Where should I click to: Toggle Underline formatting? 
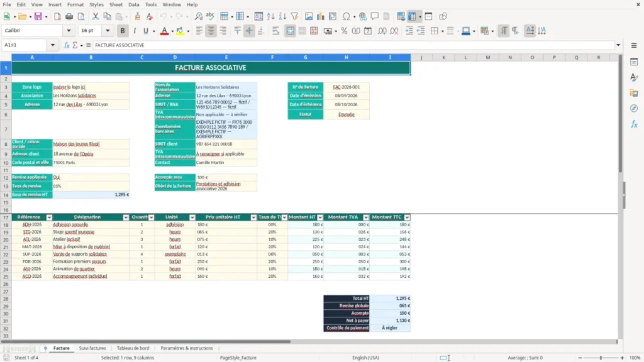tap(145, 31)
